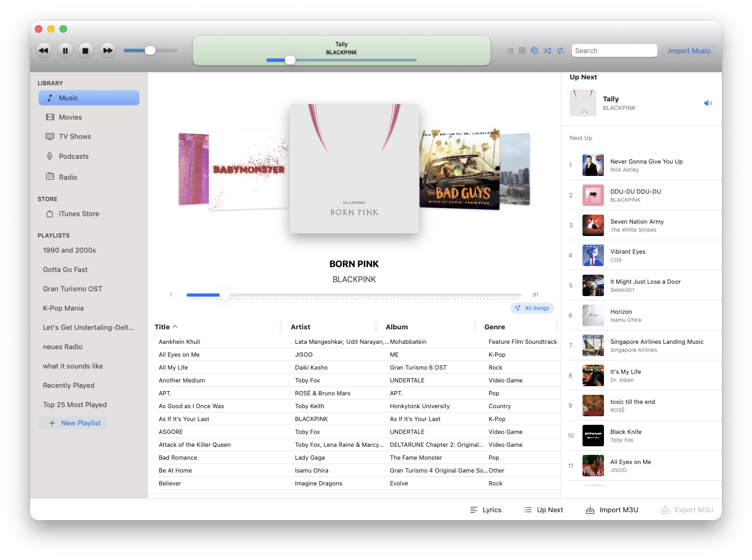
Task: Switch to list view icon
Action: point(510,50)
